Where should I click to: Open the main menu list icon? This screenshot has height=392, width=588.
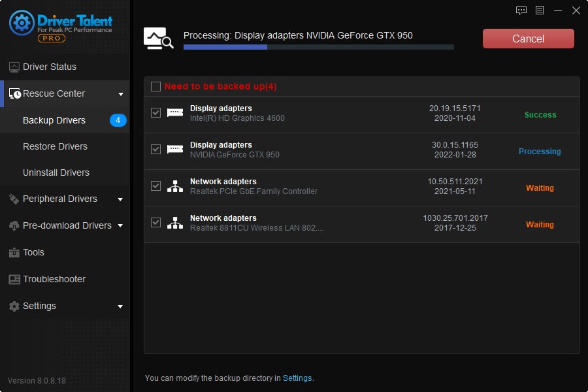540,10
